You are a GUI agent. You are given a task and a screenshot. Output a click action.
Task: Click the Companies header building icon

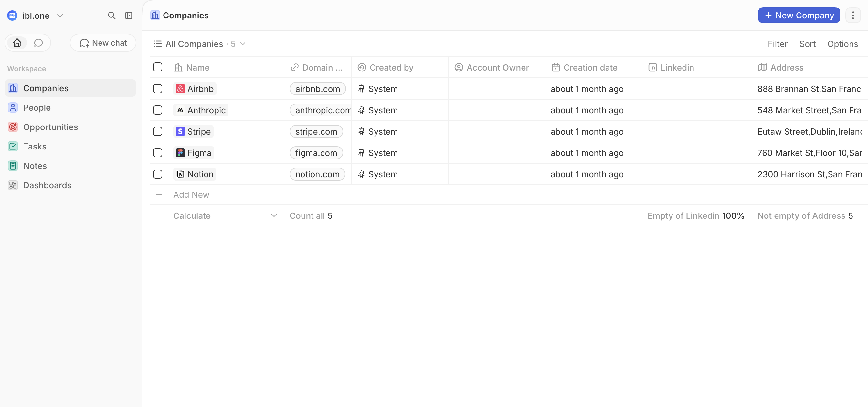[x=155, y=16]
